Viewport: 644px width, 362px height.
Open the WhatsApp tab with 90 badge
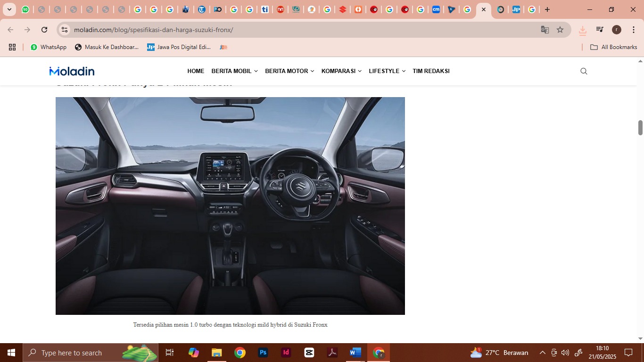25,9
